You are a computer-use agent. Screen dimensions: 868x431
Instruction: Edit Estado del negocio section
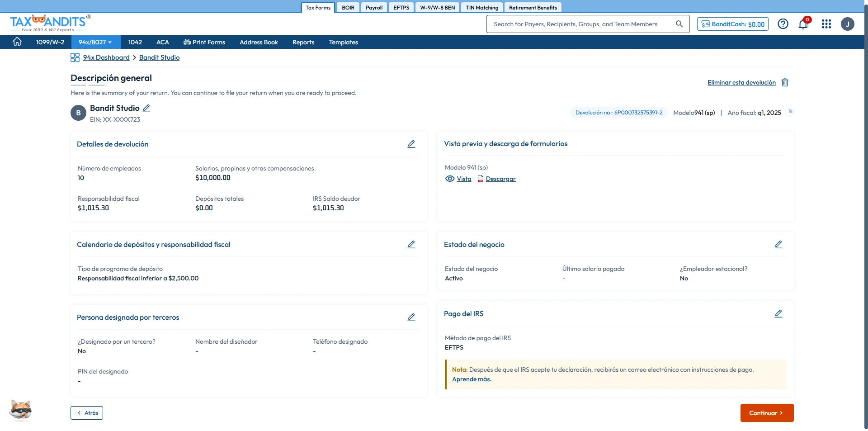(x=778, y=244)
